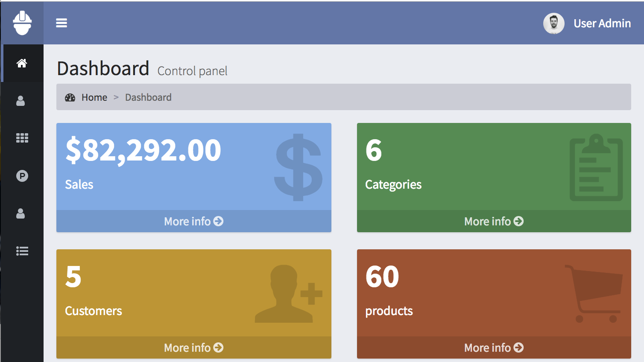
Task: Select the lower user icon in sidebar
Action: tap(20, 213)
